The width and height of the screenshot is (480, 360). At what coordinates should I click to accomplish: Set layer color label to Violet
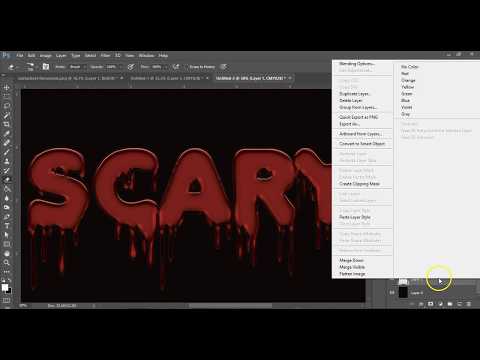[x=407, y=107]
